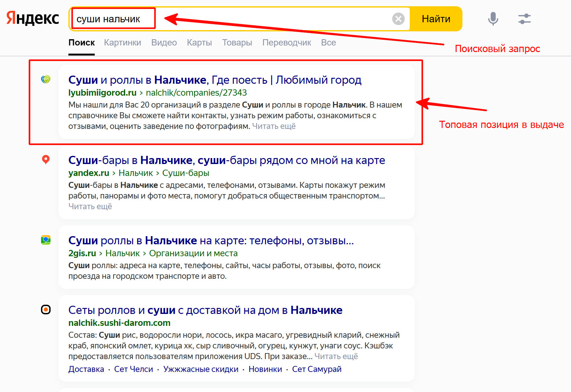Open the Доставка sitelink
The width and height of the screenshot is (571, 392).
(x=86, y=369)
